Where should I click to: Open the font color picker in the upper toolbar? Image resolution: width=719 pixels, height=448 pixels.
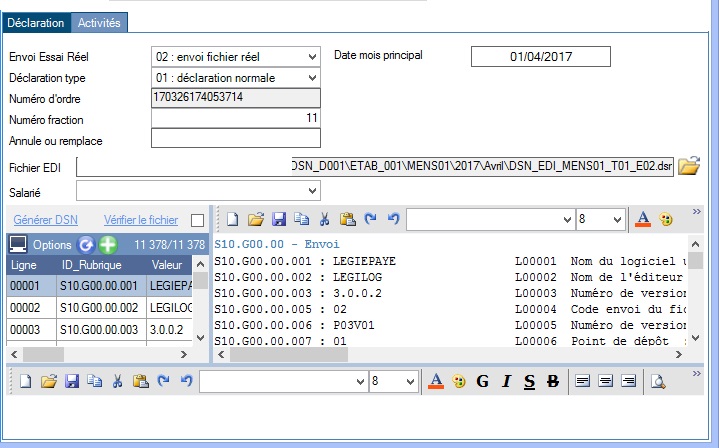pyautogui.click(x=645, y=219)
